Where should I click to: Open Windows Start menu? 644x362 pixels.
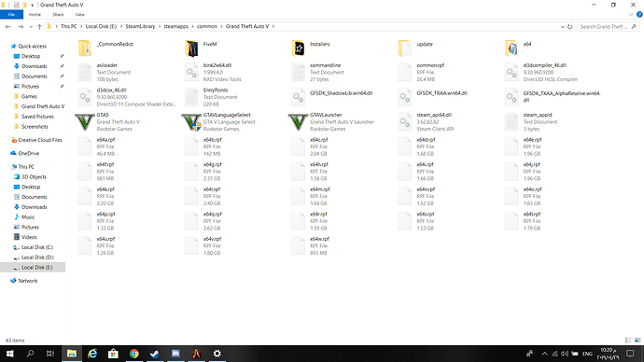(9, 354)
